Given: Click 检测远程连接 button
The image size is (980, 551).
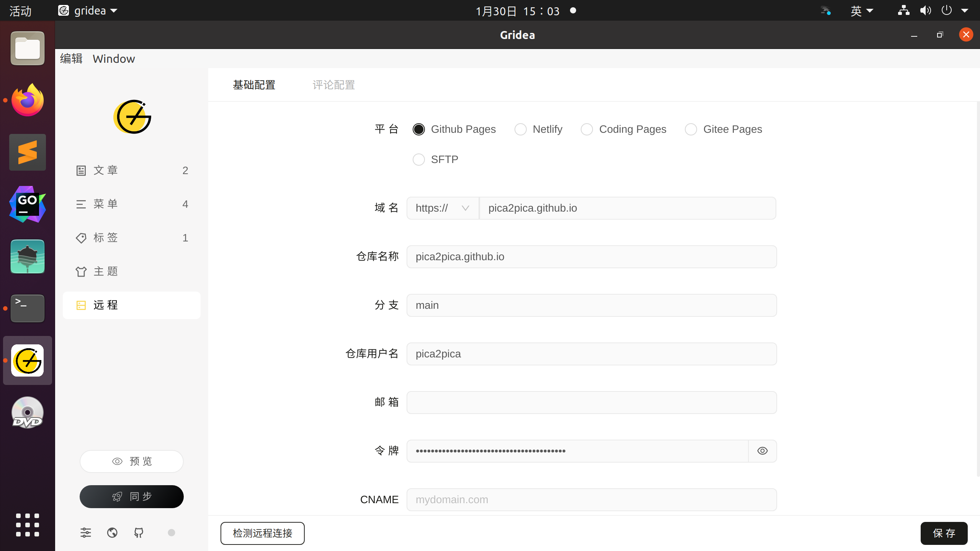Looking at the screenshot, I should click(262, 533).
